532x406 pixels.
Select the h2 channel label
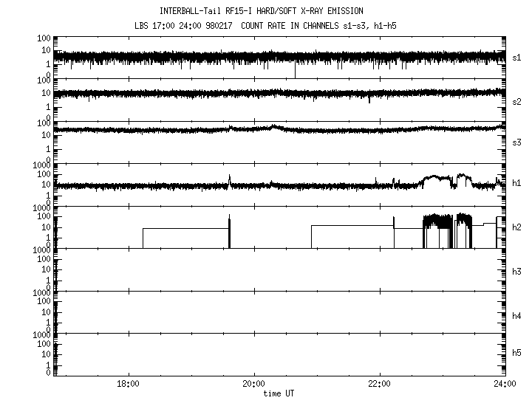[x=517, y=228]
